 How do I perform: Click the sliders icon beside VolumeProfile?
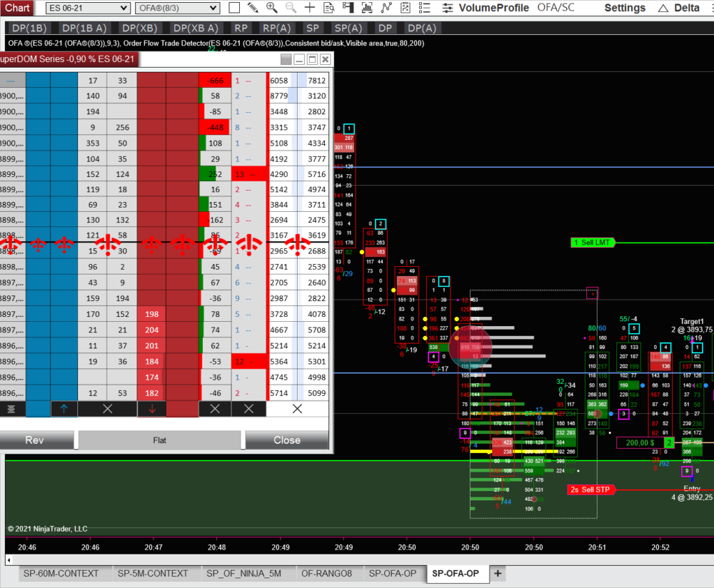coord(448,8)
